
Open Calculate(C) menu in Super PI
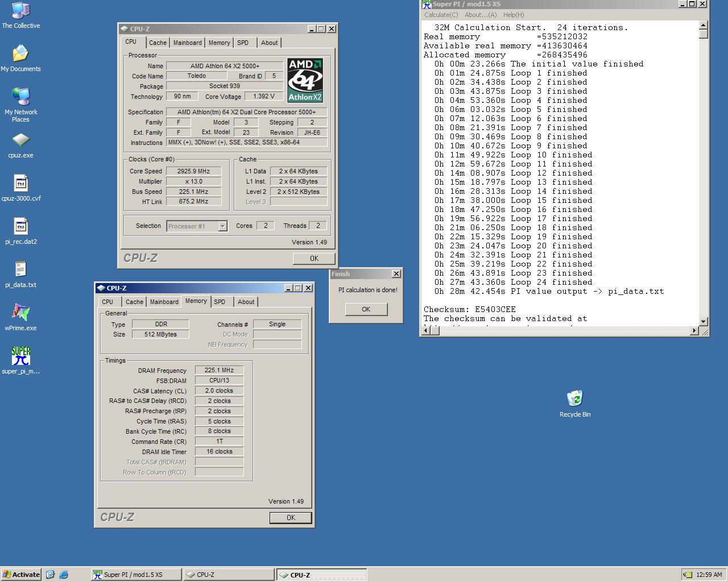pyautogui.click(x=441, y=15)
